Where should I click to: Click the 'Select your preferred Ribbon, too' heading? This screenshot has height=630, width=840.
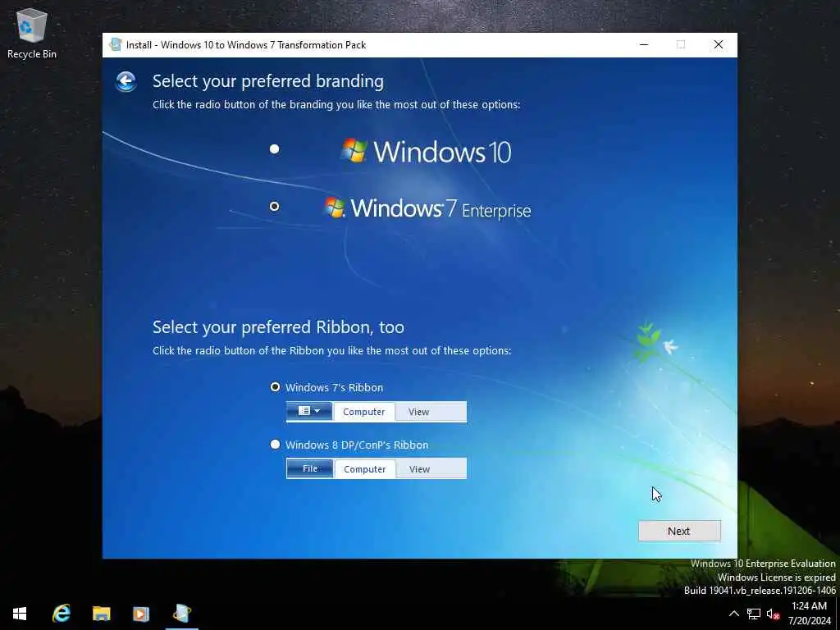click(278, 326)
